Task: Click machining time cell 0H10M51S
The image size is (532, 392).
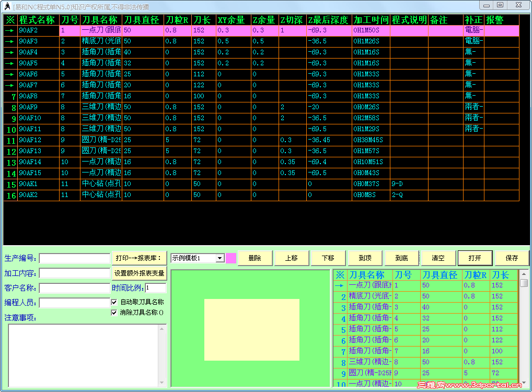Action: pyautogui.click(x=371, y=162)
